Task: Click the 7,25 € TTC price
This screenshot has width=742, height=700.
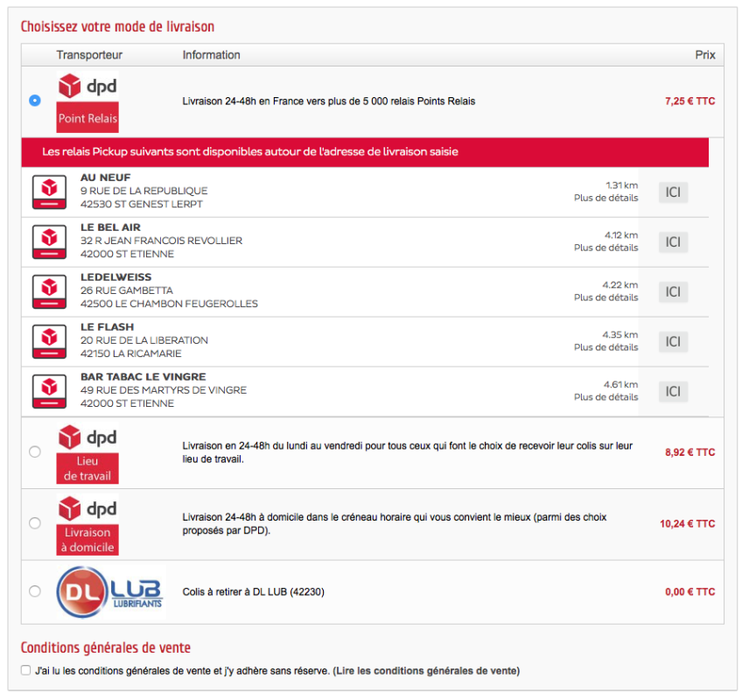Action: click(689, 101)
